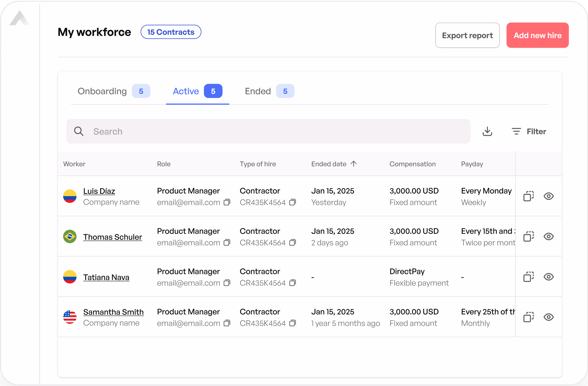Copy Thomas Schuler's contract ID
Screen dimensions: 588x386
point(293,243)
